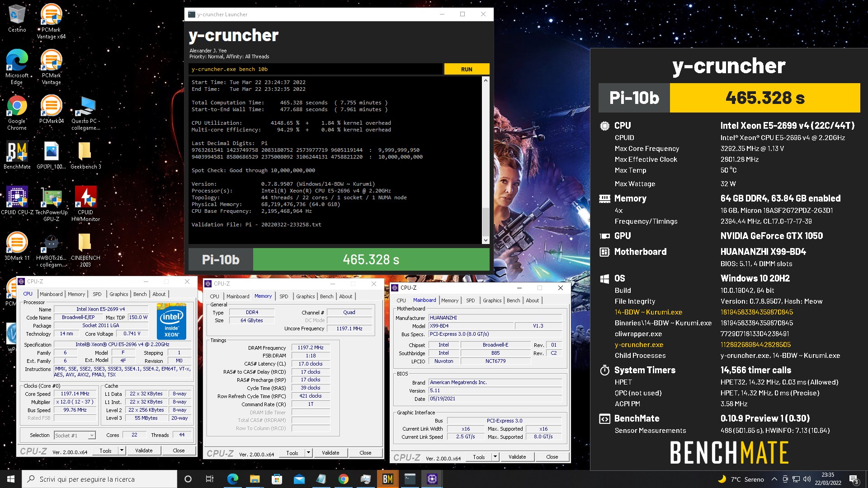Open Socket #1 selection dropdown
The height and width of the screenshot is (488, 868).
tap(75, 436)
